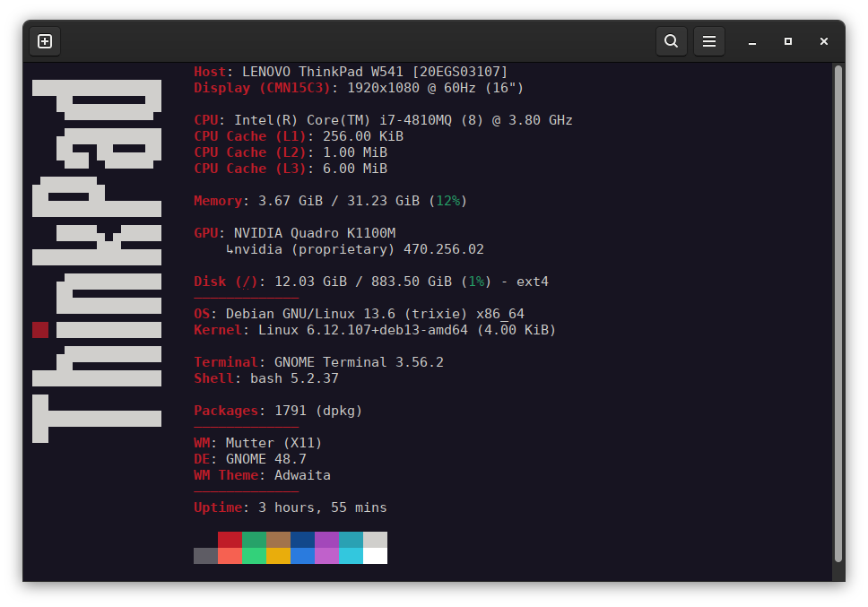Viewport: 868px width, 607px height.
Task: Click the DE GNOME 48.7 line
Action: 249,459
